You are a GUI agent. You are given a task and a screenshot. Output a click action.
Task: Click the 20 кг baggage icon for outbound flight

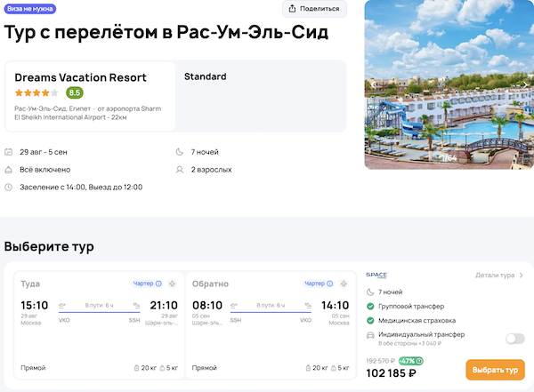tap(133, 368)
